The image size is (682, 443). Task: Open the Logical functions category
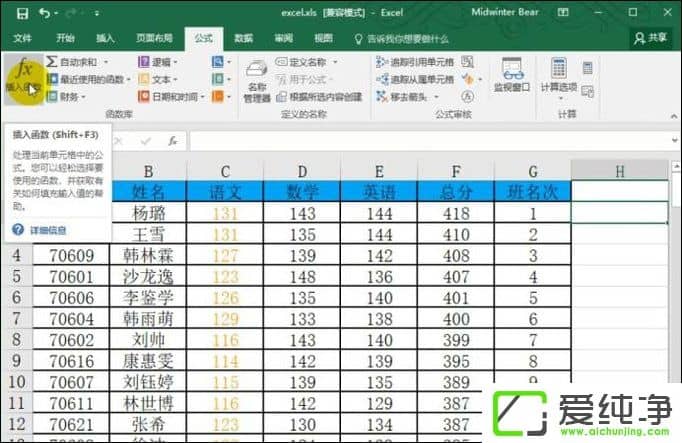tap(157, 62)
